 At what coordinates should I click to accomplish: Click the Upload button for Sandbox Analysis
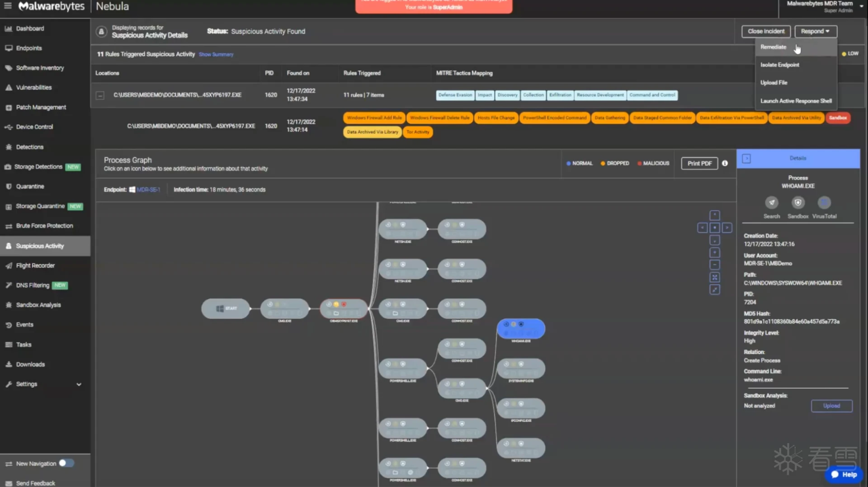coord(831,406)
